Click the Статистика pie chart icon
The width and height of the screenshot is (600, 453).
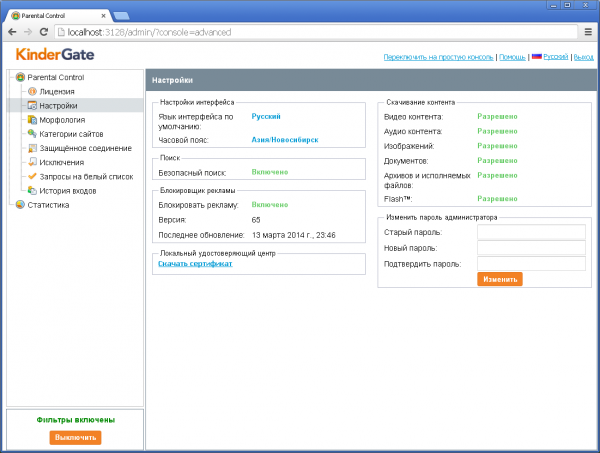coord(20,204)
